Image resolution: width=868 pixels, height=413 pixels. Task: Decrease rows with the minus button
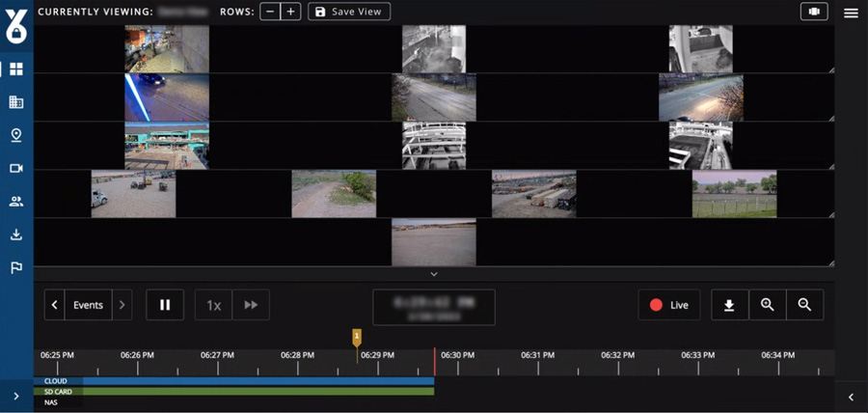[270, 12]
